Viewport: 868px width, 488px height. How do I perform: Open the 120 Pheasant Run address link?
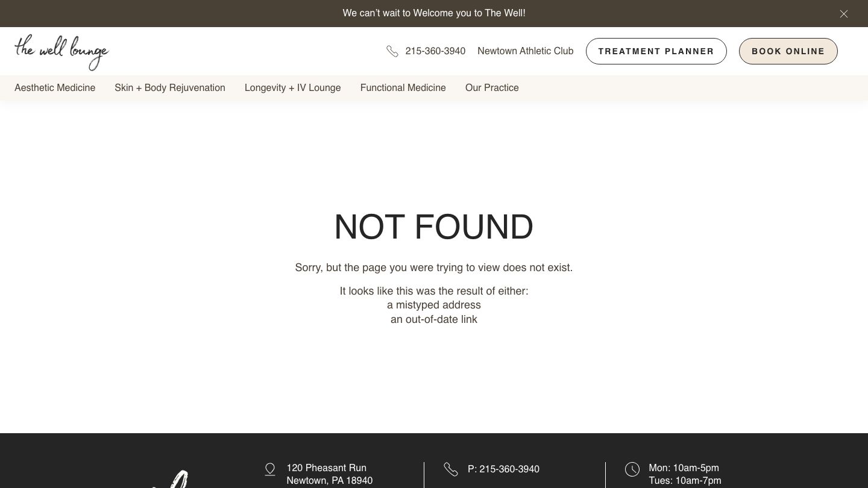[329, 474]
